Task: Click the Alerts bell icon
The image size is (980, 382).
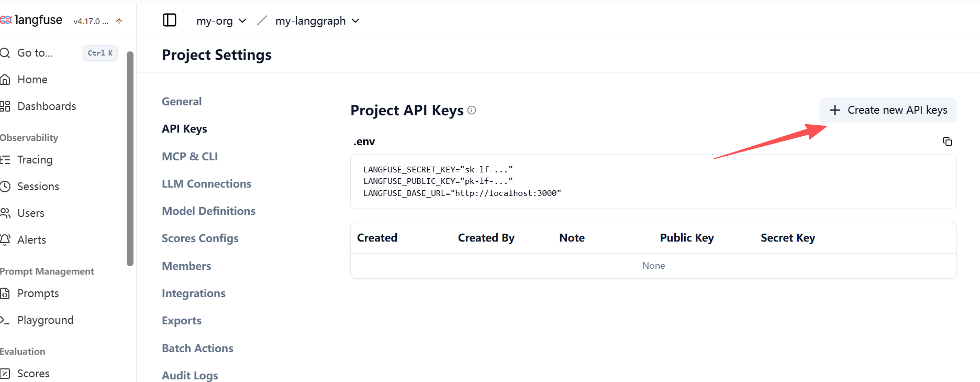Action: (5, 240)
